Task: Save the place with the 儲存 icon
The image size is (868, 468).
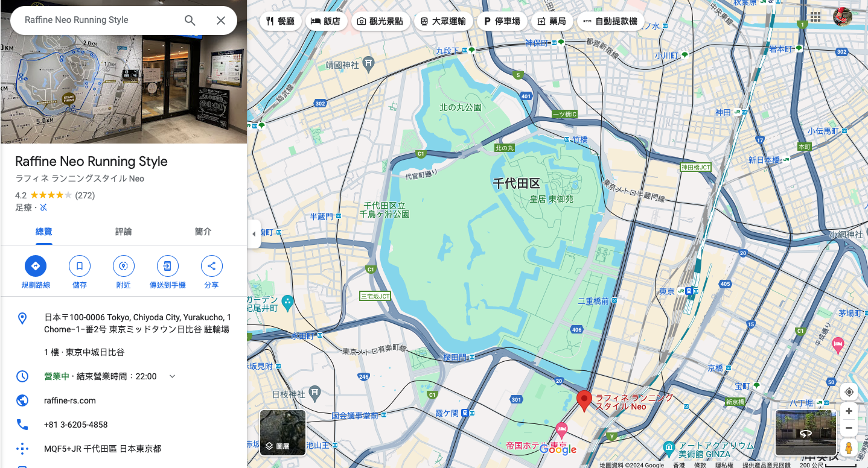Action: 80,266
